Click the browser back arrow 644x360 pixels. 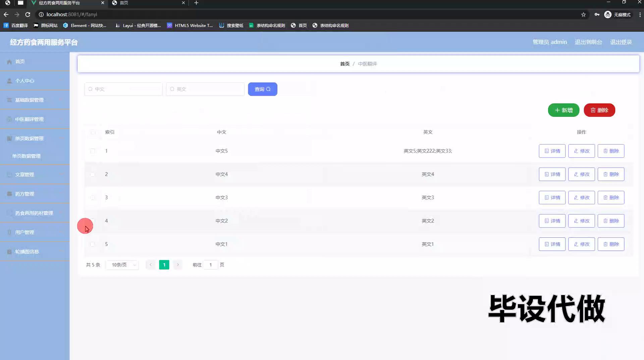point(6,14)
